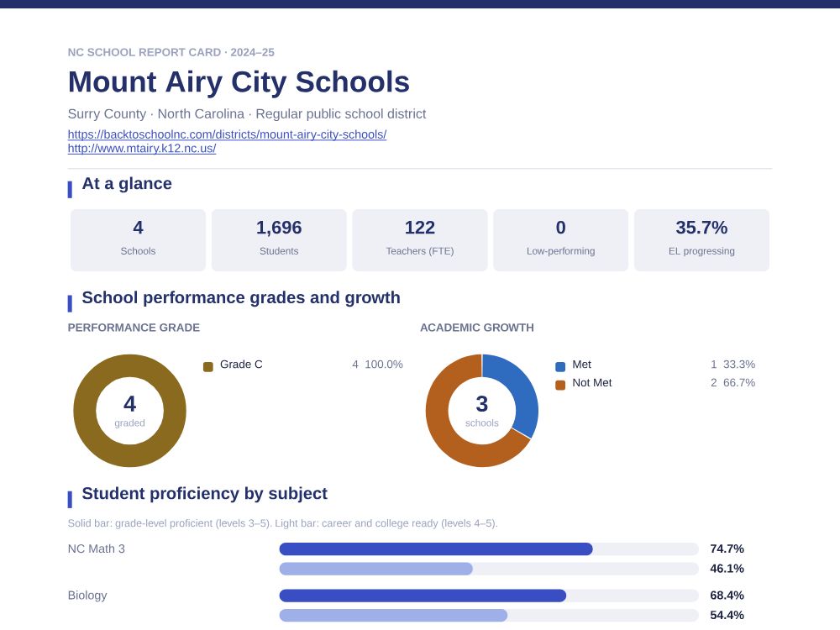
Task: Click the 46.1% proficiency value
Action: pyautogui.click(x=727, y=569)
